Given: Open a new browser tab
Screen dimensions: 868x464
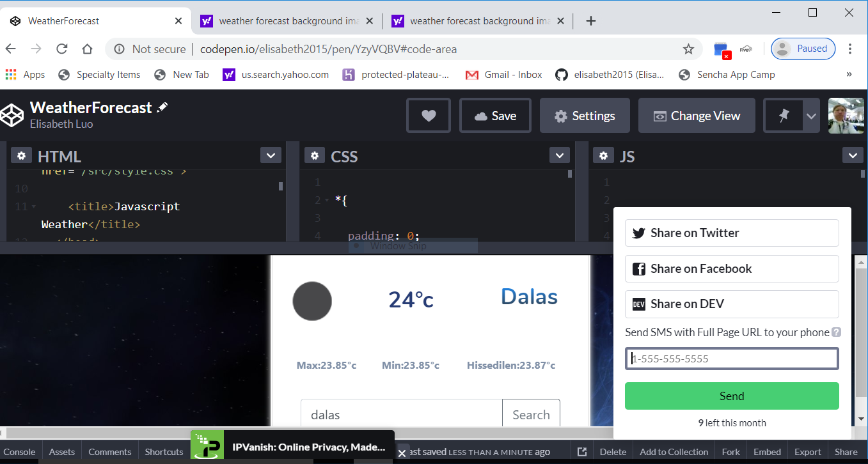Looking at the screenshot, I should pyautogui.click(x=591, y=21).
